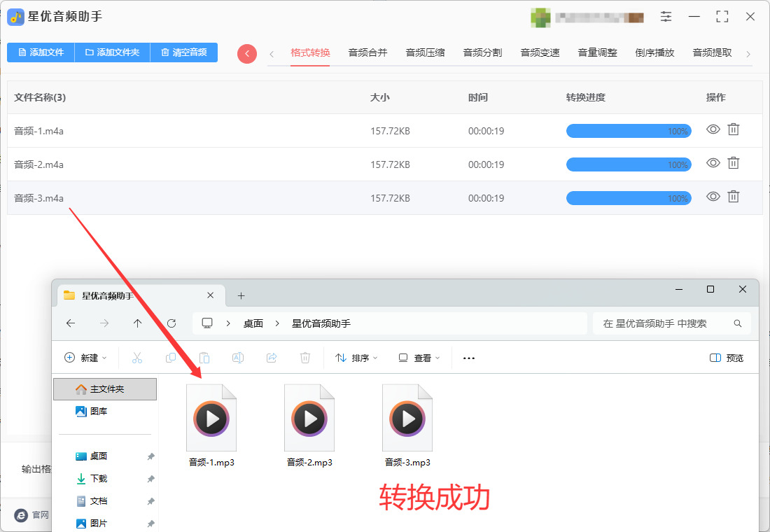Click the 清空音频 button
This screenshot has height=532, width=770.
pyautogui.click(x=184, y=52)
